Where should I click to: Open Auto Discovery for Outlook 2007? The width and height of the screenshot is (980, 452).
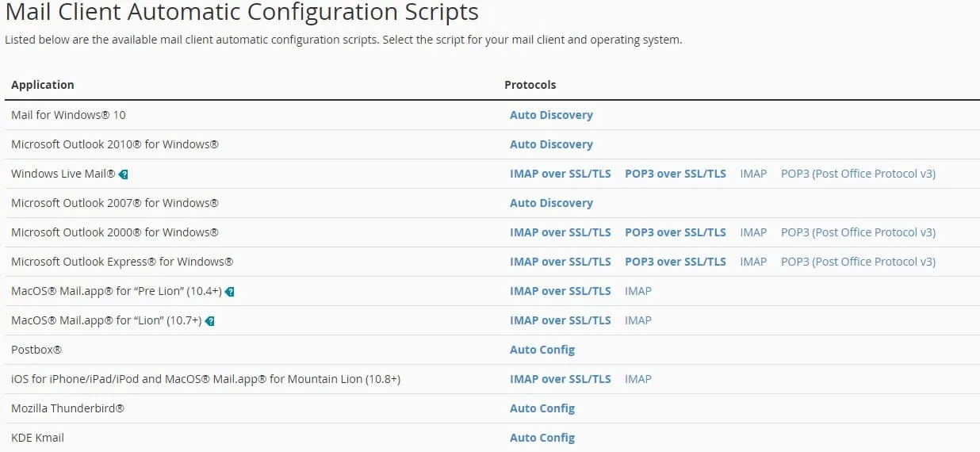pos(551,203)
